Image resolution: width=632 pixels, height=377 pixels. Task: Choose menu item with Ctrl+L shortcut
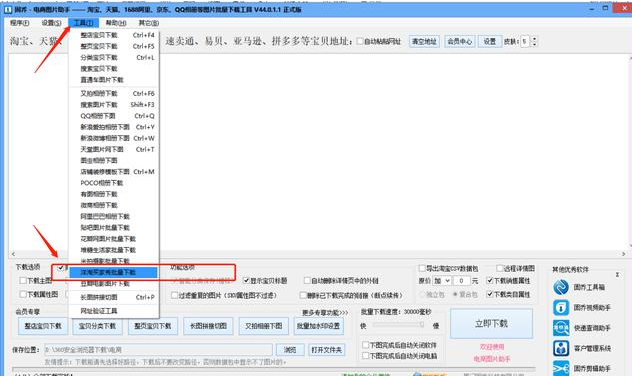[114, 58]
